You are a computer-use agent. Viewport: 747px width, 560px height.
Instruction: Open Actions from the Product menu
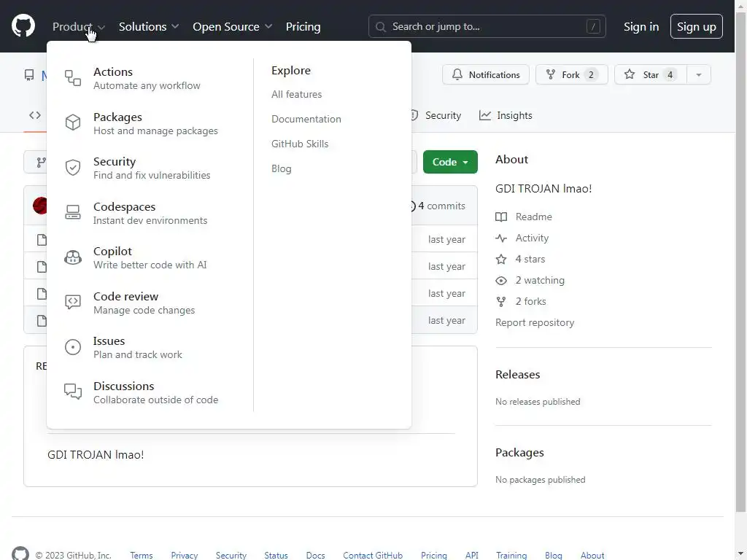[x=147, y=78]
